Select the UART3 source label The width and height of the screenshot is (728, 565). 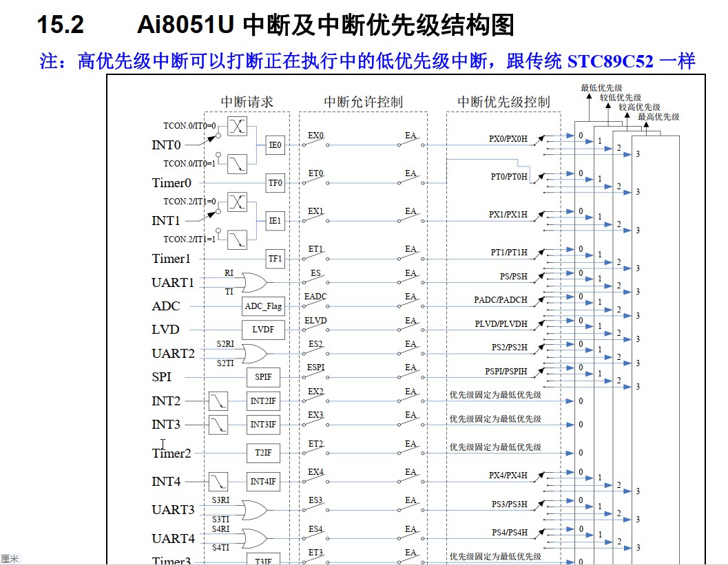tap(173, 510)
